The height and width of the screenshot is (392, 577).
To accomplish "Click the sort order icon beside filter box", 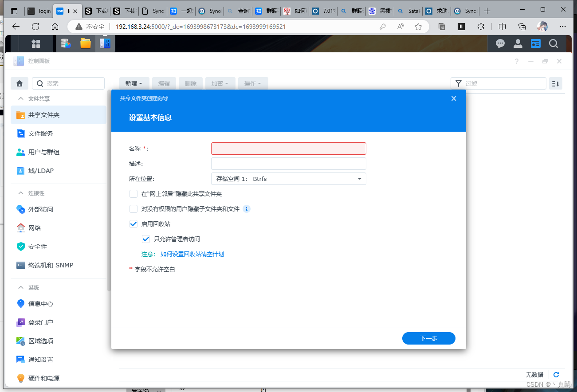I will (x=555, y=83).
